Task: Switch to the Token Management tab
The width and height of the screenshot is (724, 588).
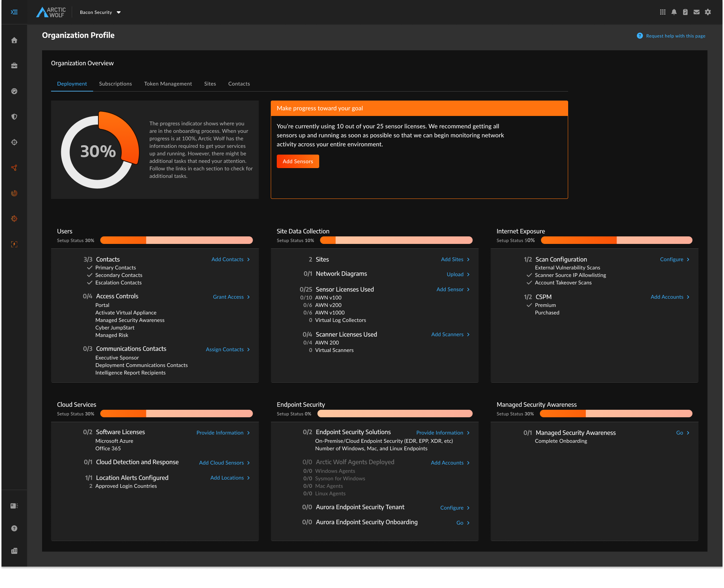Action: tap(168, 84)
